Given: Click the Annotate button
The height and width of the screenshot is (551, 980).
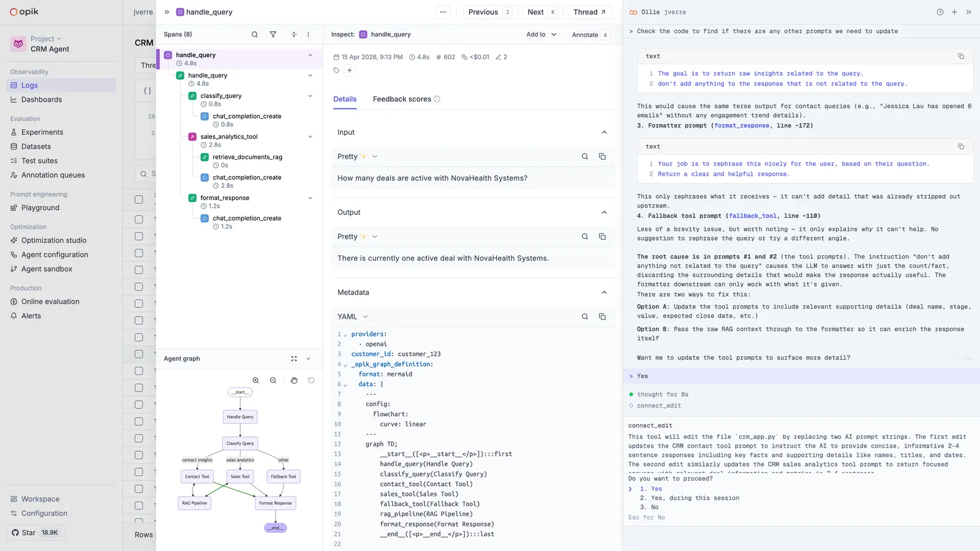Looking at the screenshot, I should [590, 35].
